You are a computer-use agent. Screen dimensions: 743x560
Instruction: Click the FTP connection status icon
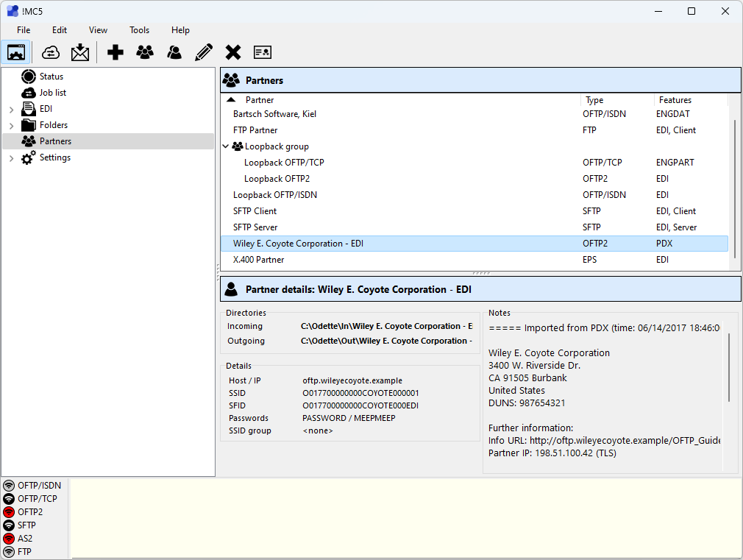[9, 552]
